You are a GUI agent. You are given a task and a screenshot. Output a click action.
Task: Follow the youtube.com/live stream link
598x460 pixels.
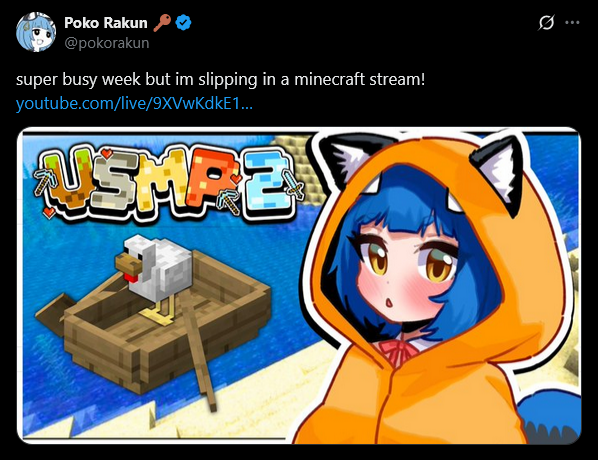click(134, 103)
